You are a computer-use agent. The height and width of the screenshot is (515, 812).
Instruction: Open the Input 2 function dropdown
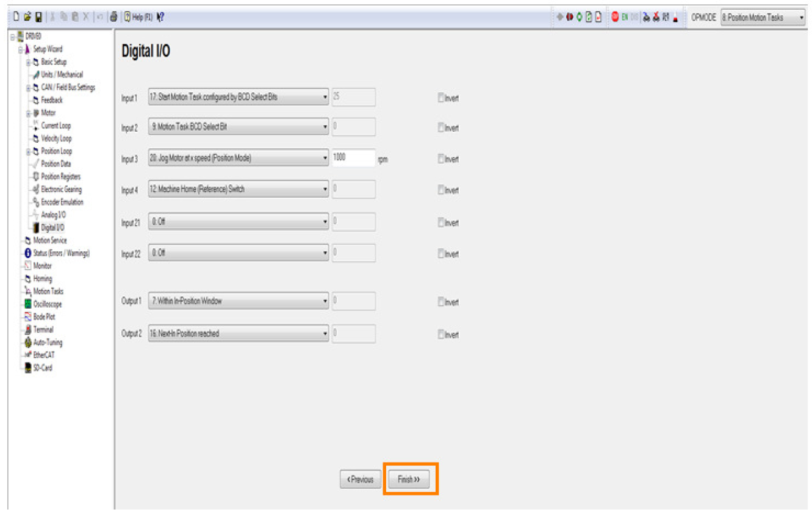pos(239,127)
